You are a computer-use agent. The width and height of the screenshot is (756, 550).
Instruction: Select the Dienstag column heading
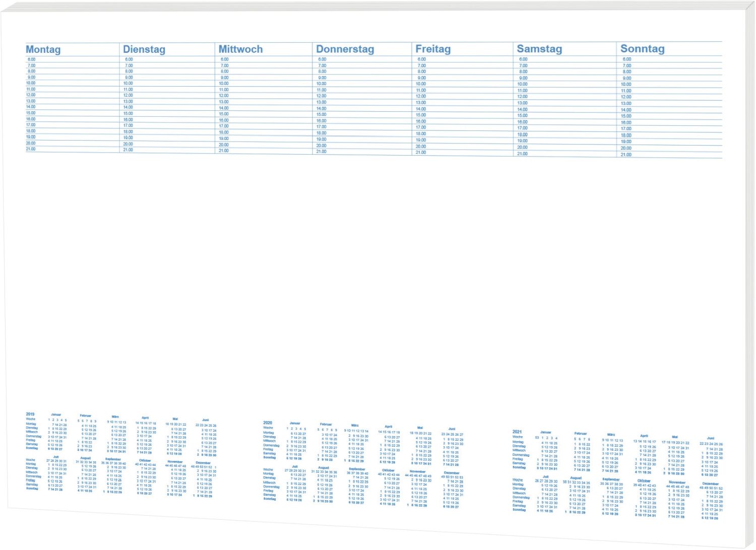pyautogui.click(x=144, y=49)
